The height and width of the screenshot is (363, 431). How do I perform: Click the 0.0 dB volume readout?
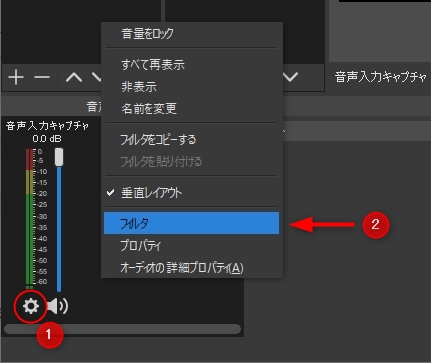[x=47, y=139]
